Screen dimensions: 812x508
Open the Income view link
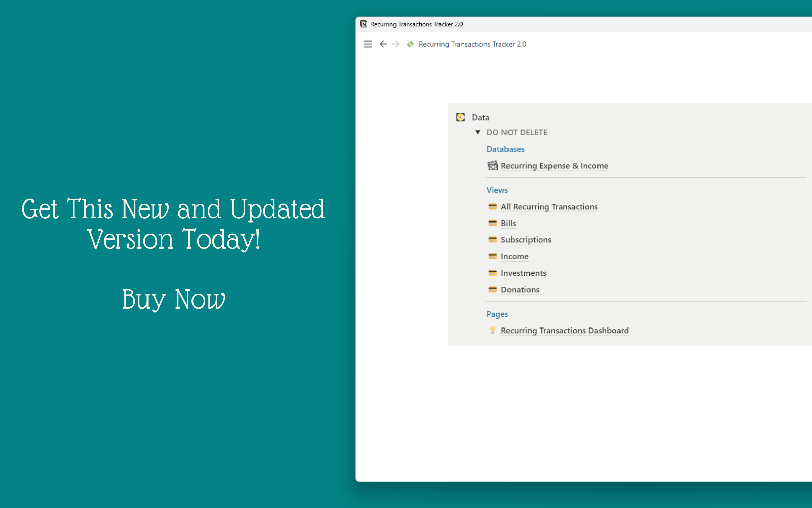514,256
